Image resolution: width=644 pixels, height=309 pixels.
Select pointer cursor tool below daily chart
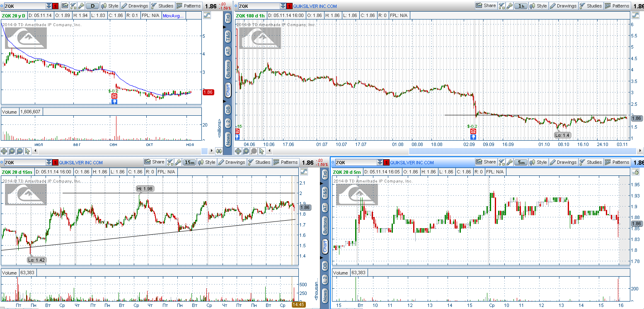[28, 151]
